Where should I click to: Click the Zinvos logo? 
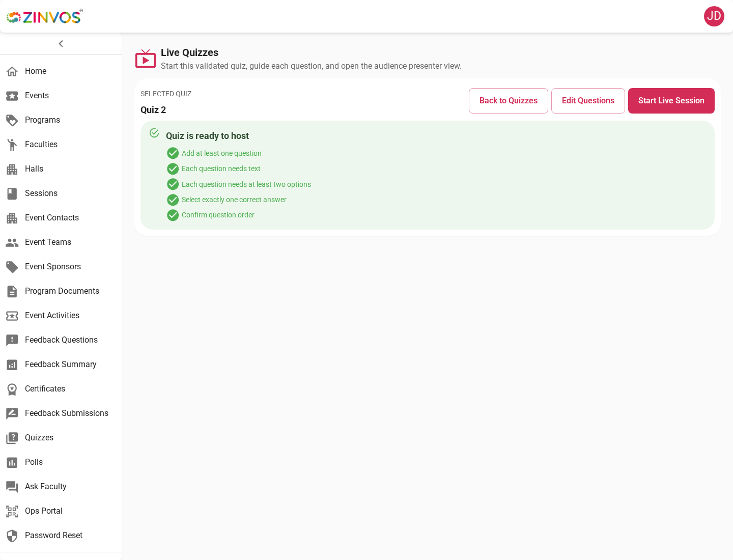pyautogui.click(x=45, y=17)
